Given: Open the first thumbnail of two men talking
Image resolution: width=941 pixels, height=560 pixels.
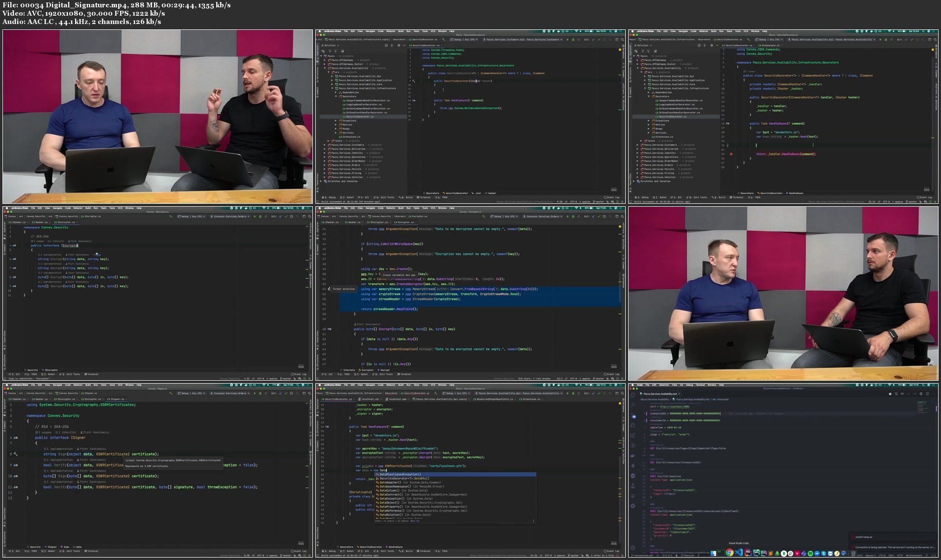Looking at the screenshot, I should click(x=157, y=117).
